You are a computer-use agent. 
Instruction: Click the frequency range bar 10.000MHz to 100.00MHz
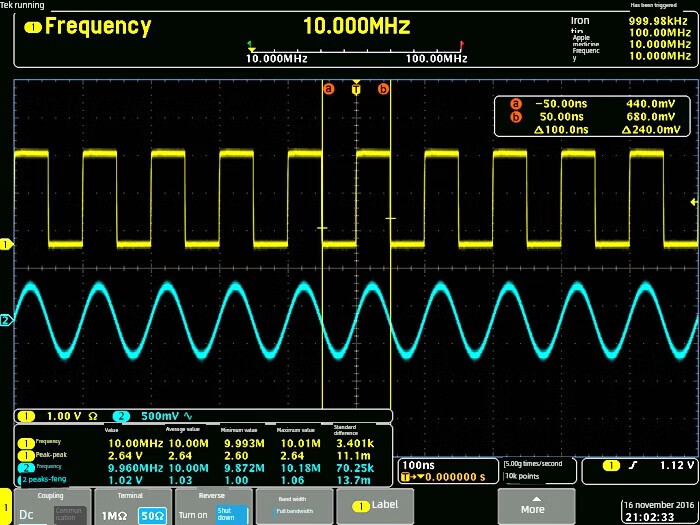(x=357, y=53)
